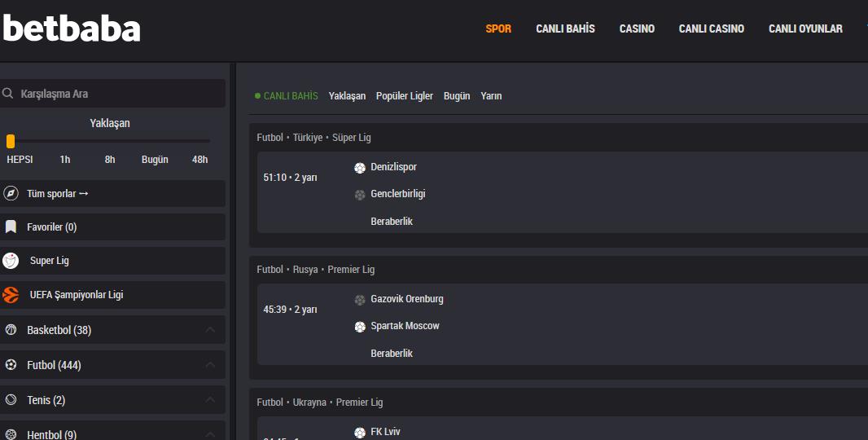Switch to the Yaklaşan tab
Screen dimensions: 868x440
(347, 96)
